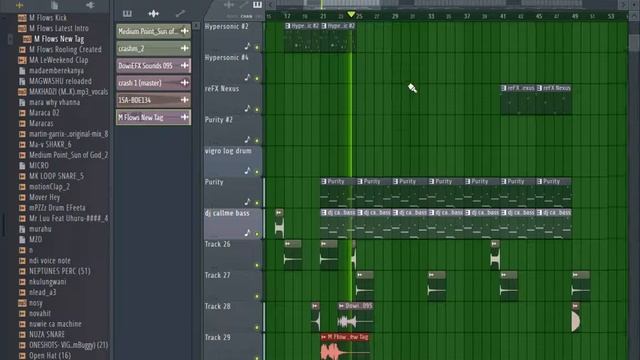
Task: Click the icon beside MAKHADZI (M.K).mp3_vocals
Action: pos(22,92)
